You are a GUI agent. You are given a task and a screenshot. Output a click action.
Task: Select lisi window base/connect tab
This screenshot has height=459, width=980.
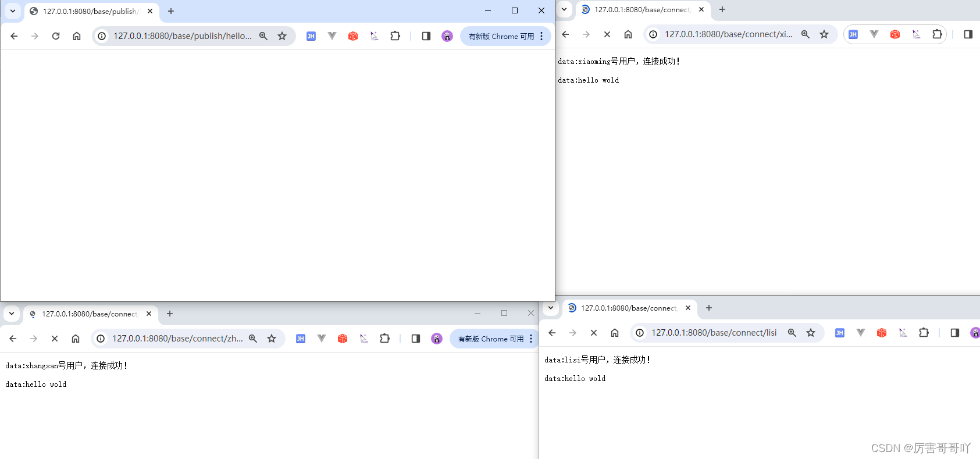click(629, 308)
